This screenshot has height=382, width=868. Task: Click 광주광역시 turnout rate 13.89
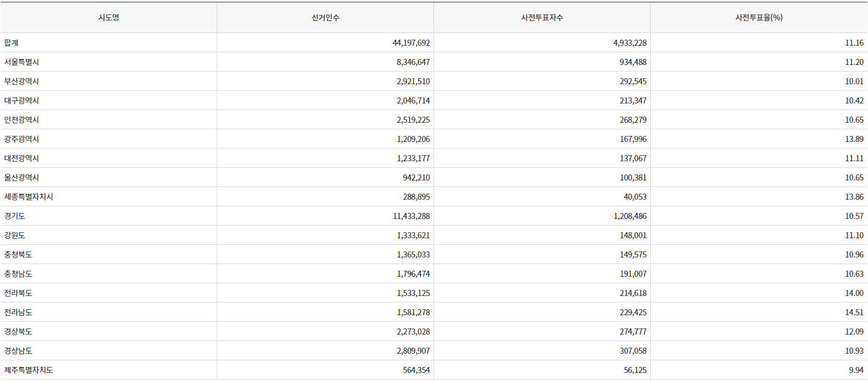(x=854, y=139)
